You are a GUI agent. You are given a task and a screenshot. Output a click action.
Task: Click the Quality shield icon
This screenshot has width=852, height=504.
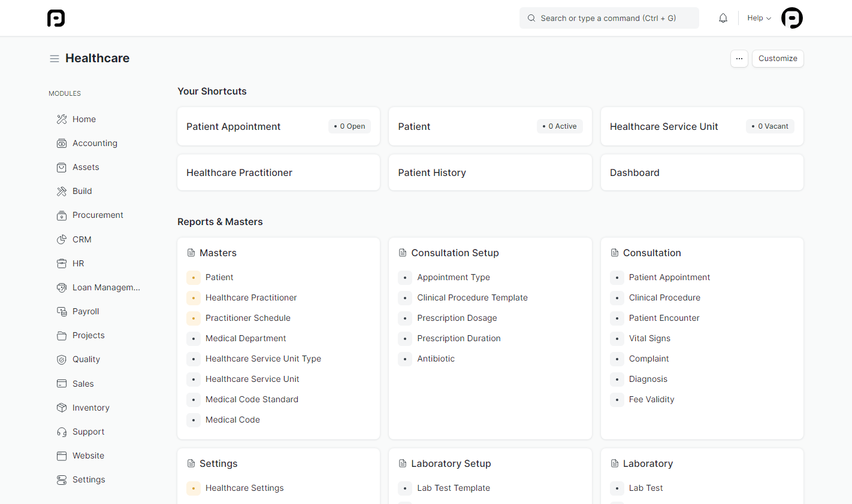[62, 360]
